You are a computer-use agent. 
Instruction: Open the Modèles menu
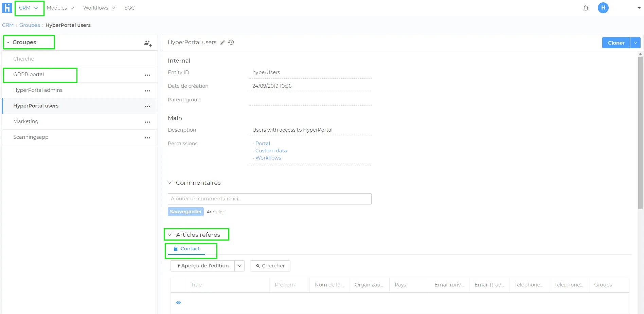click(x=60, y=8)
